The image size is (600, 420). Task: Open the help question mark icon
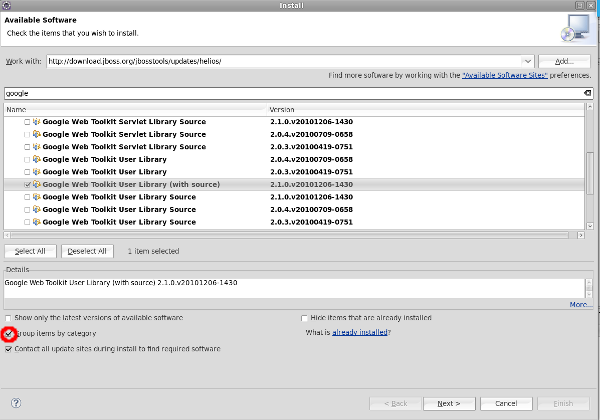pyautogui.click(x=16, y=403)
